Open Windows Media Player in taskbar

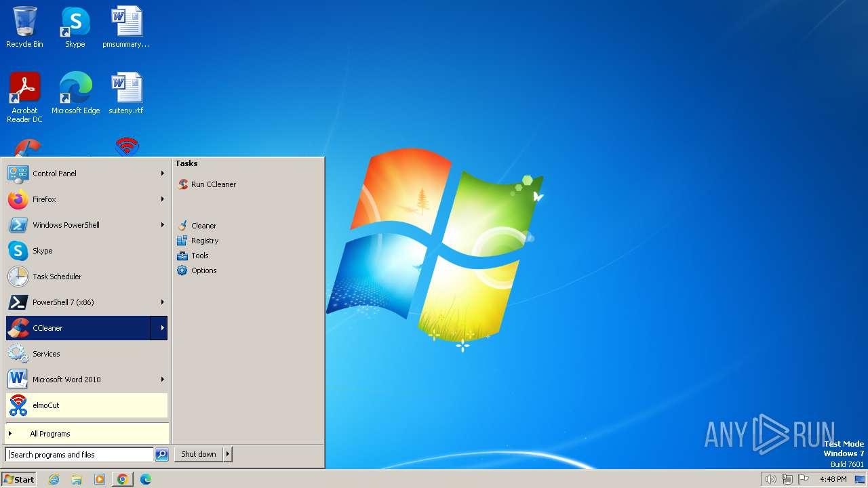coord(100,479)
